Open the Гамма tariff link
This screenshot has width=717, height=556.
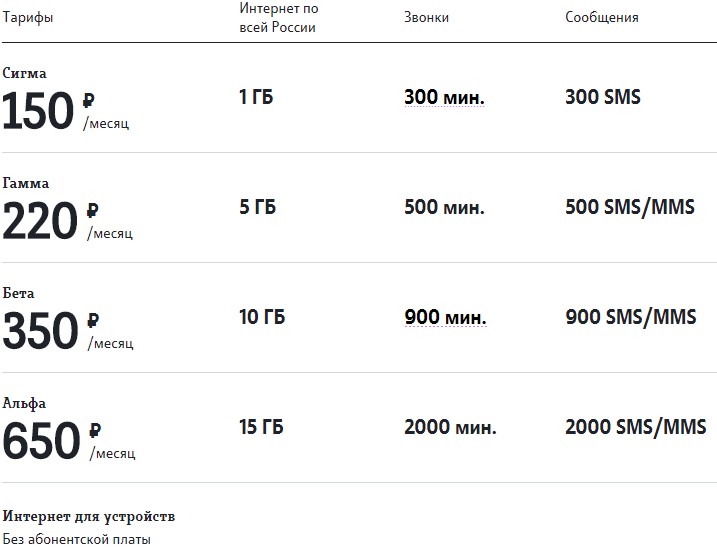point(26,183)
